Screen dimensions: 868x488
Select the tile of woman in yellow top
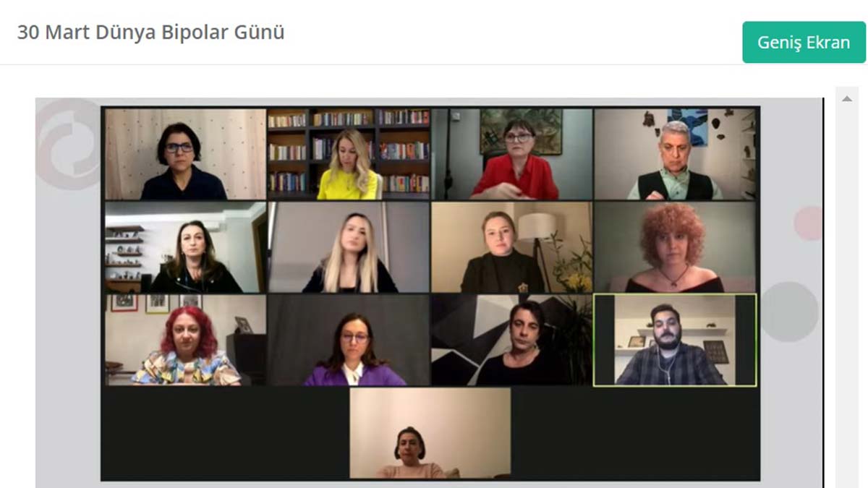(x=349, y=154)
